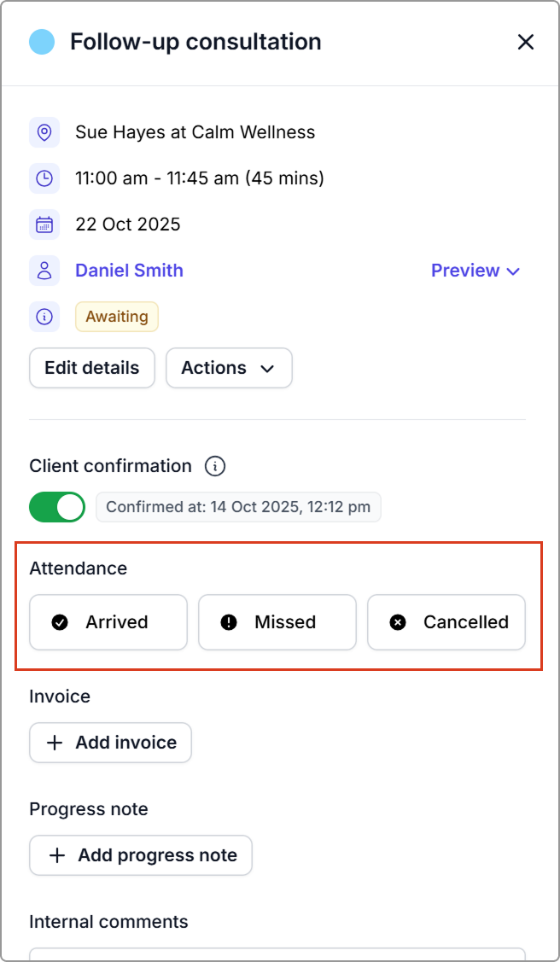Mark attendance as Missed
This screenshot has width=560, height=962.
tap(277, 622)
